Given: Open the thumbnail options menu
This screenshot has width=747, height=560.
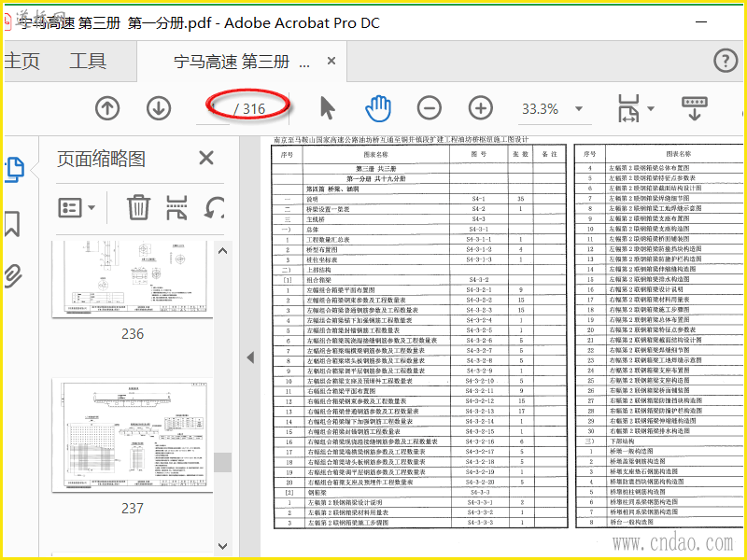Looking at the screenshot, I should (77, 208).
